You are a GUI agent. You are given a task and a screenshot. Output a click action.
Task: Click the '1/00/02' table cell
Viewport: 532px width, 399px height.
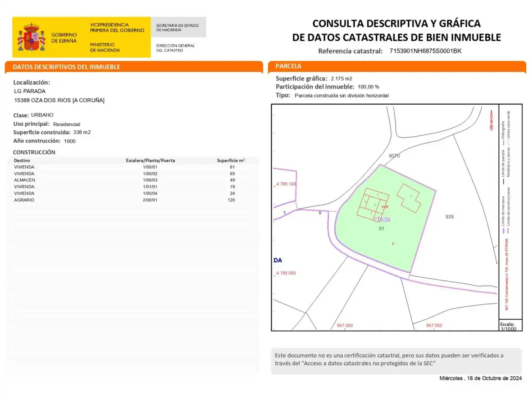[150, 174]
